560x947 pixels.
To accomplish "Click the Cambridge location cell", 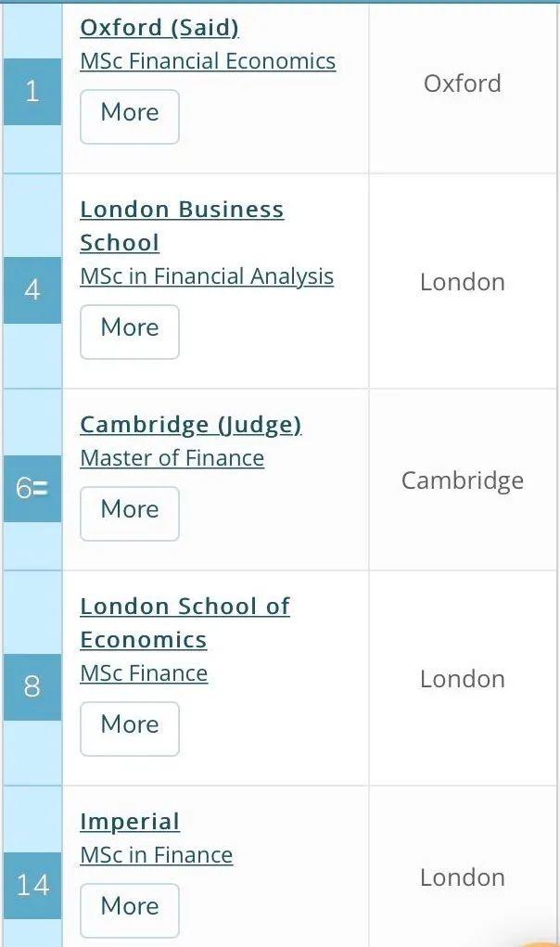I will 462,480.
